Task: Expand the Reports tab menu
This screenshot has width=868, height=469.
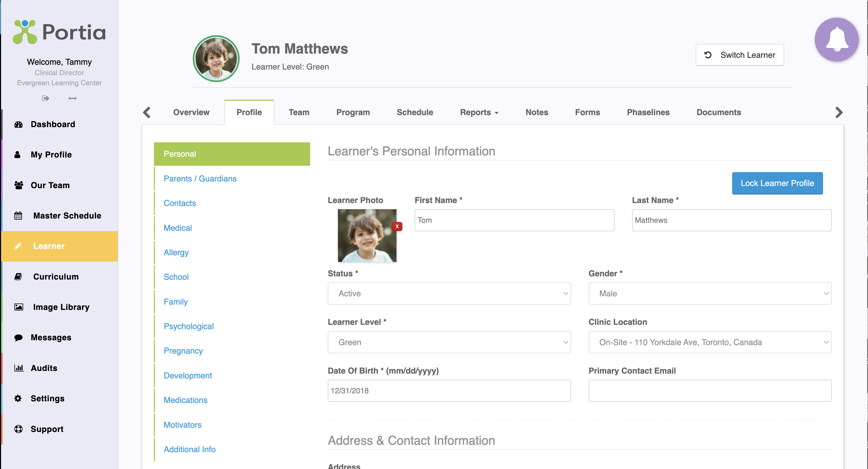Action: 479,112
